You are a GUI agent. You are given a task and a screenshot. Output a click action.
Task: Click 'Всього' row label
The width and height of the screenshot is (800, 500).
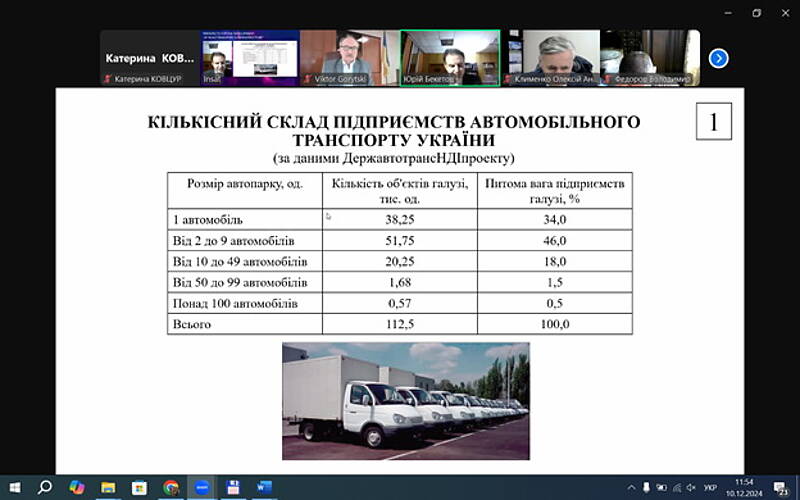[192, 324]
